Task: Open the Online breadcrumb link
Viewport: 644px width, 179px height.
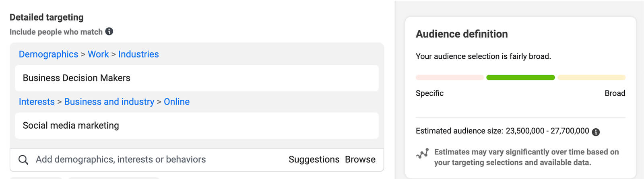Action: pos(176,102)
